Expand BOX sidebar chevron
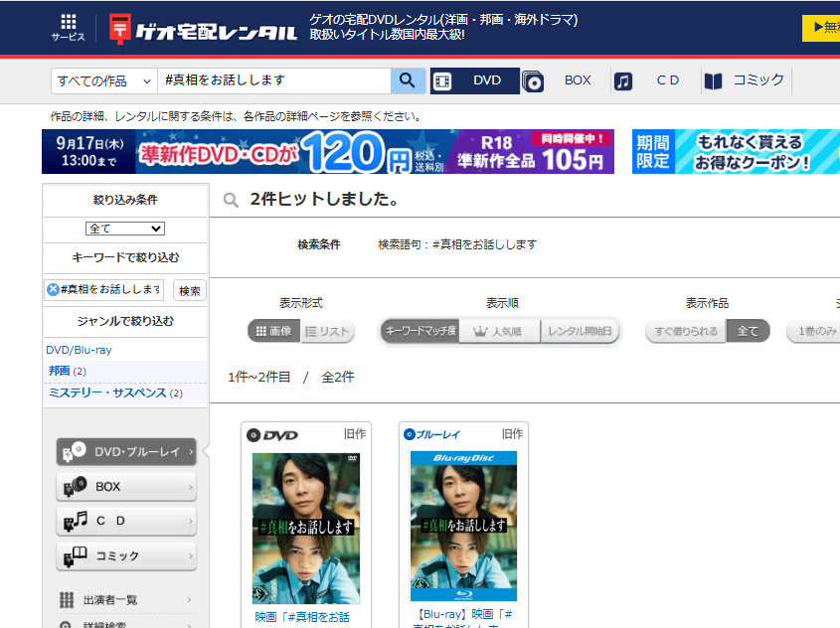Image resolution: width=840 pixels, height=628 pixels. tap(191, 487)
